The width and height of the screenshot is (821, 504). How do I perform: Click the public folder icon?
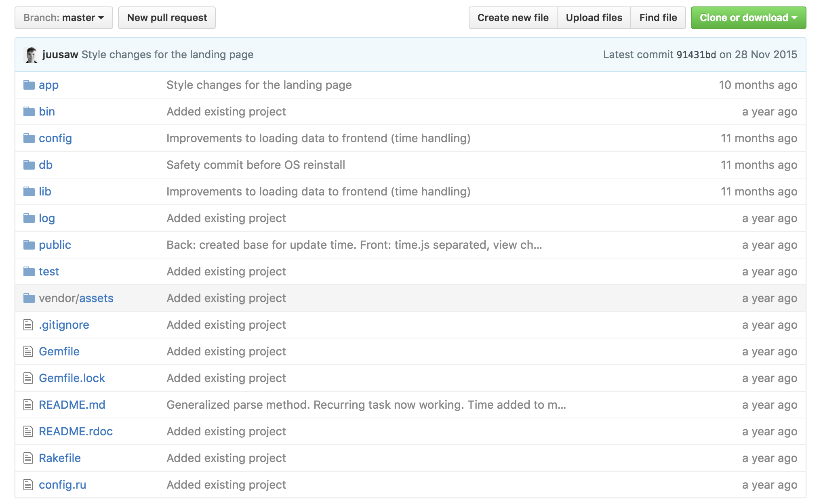pos(29,245)
